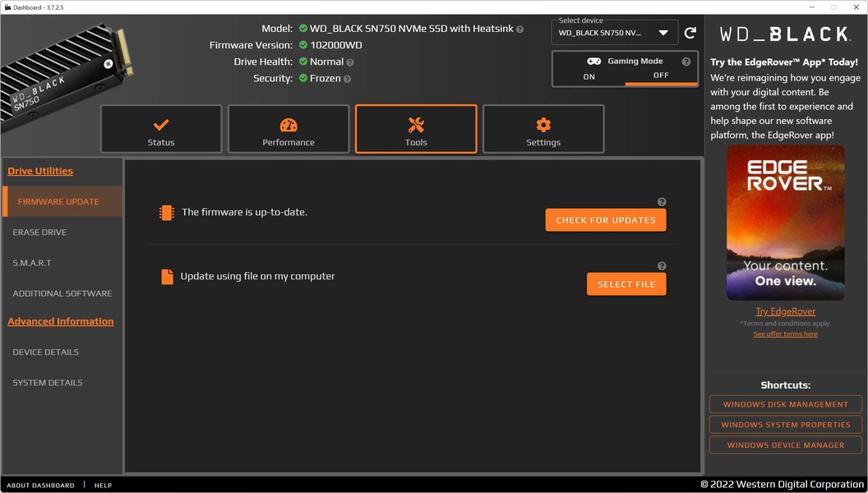Image resolution: width=868 pixels, height=493 pixels.
Task: Open the Select device dropdown
Action: 615,33
